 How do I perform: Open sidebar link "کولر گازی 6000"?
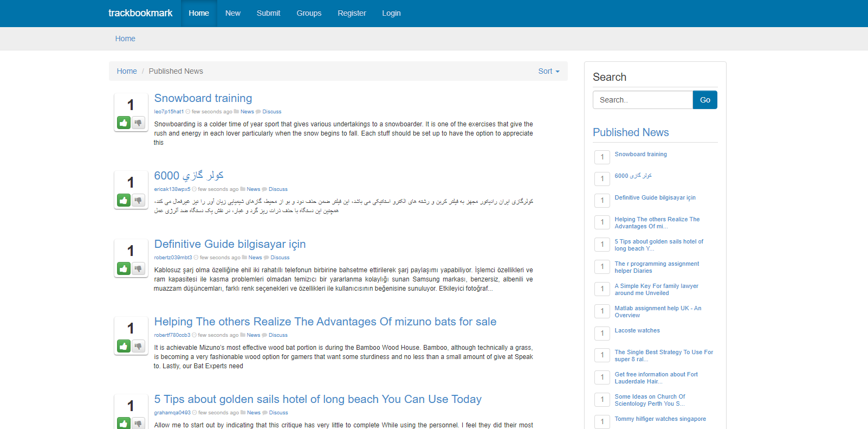633,176
